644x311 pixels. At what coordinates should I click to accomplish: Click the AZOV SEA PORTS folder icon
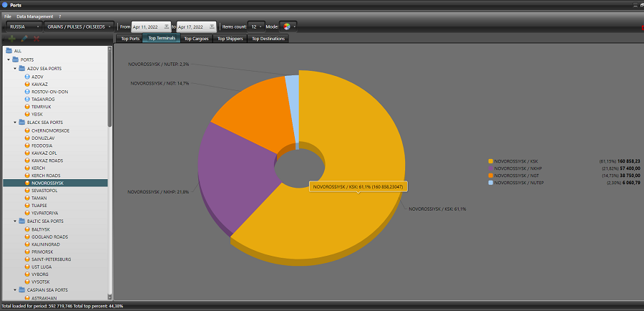[22, 68]
